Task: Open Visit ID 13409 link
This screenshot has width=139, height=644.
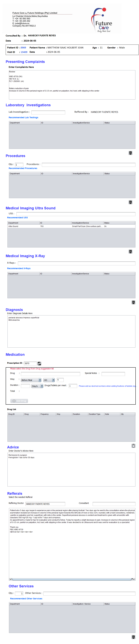Action: click(x=24, y=52)
